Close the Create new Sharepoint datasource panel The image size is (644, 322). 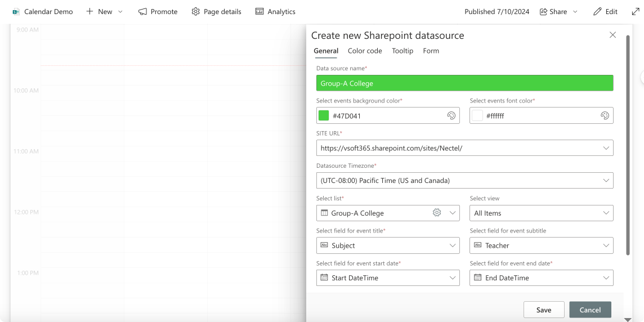coord(613,35)
